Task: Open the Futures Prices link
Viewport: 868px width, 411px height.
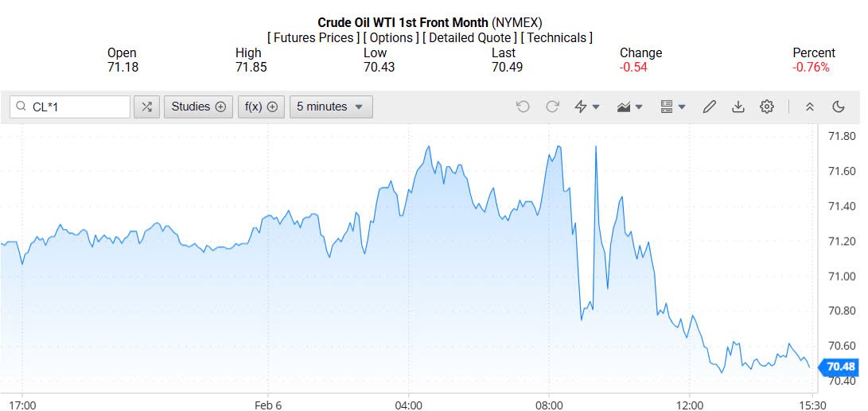Action: click(315, 37)
